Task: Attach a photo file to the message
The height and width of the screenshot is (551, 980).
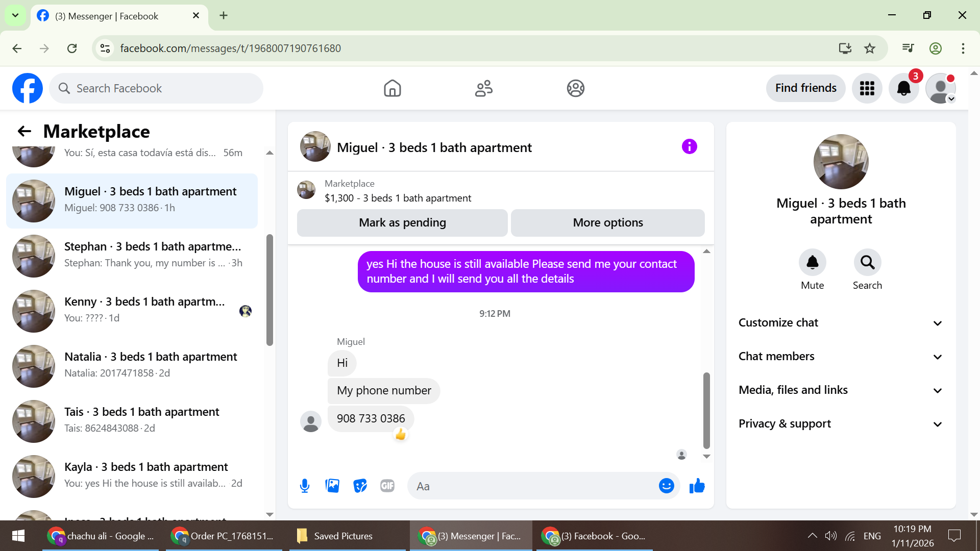Action: (332, 486)
